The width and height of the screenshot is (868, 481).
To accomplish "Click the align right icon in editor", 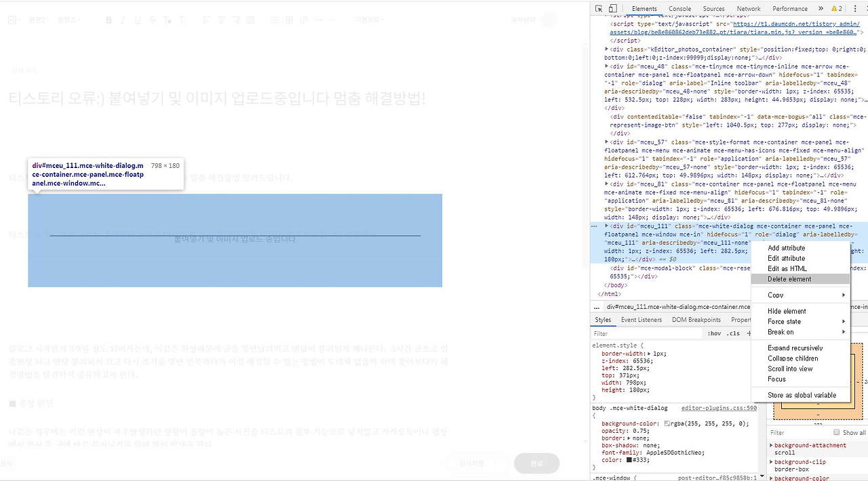I will click(235, 20).
